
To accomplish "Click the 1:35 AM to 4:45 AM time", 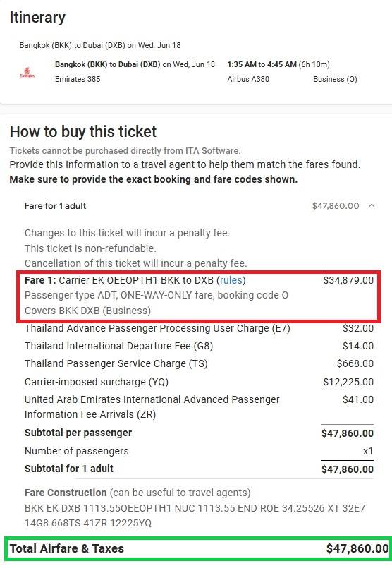I will click(262, 64).
